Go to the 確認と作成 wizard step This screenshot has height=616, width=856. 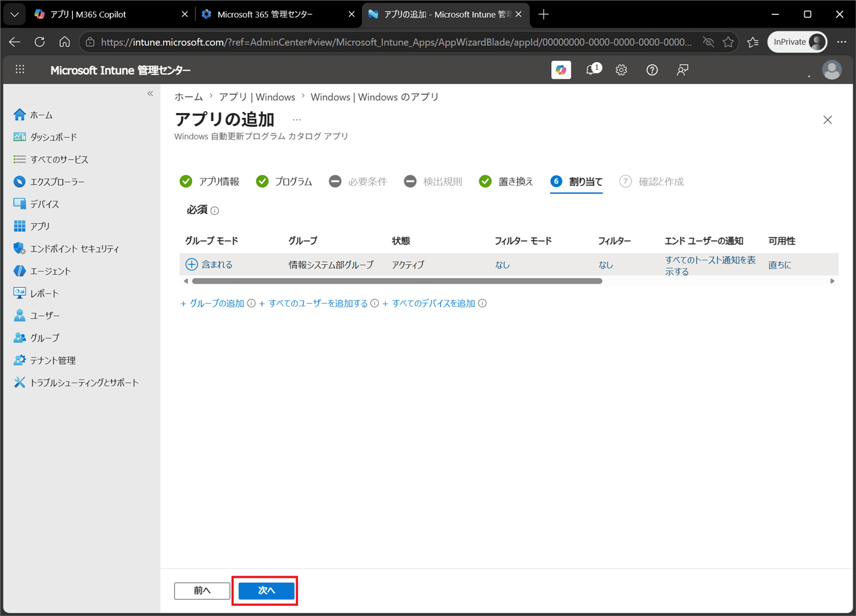coord(651,181)
